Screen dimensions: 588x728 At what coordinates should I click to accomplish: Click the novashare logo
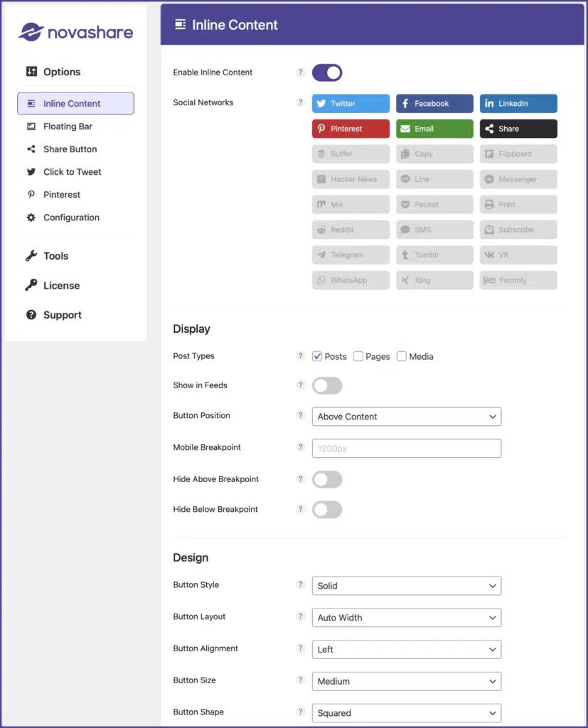[75, 32]
